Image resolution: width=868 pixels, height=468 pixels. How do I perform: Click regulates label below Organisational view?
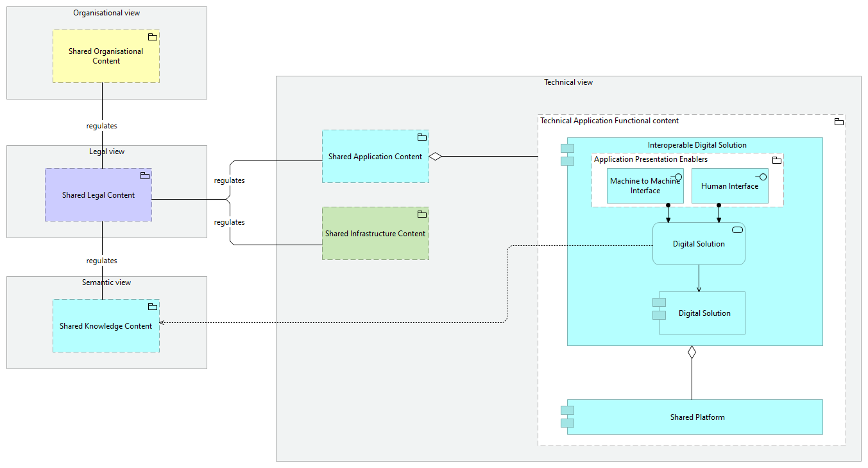click(x=102, y=126)
